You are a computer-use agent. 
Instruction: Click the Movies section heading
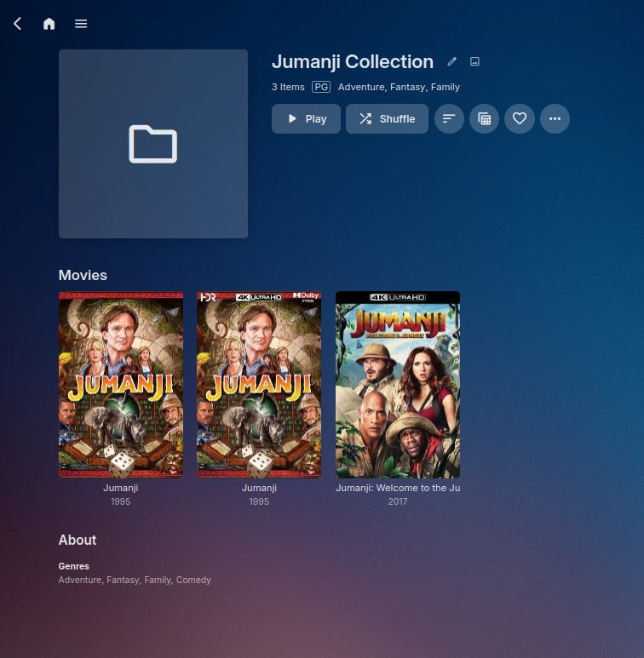tap(83, 275)
